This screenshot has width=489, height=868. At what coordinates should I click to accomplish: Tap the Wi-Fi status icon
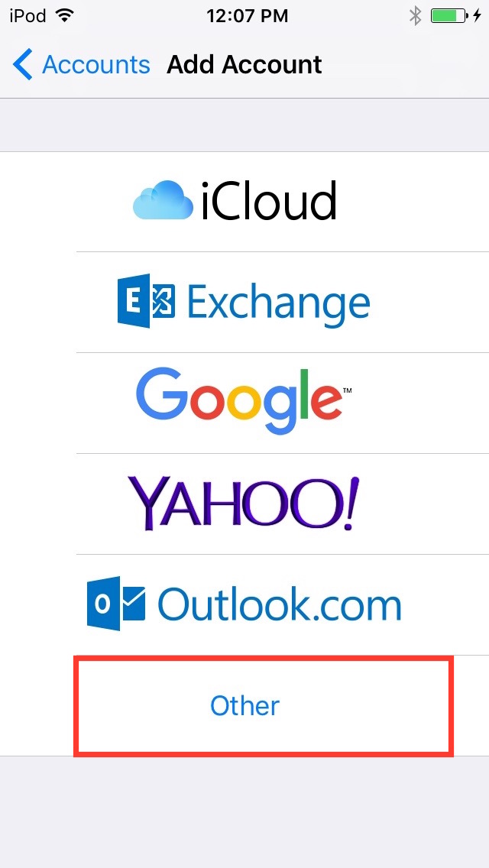click(65, 15)
